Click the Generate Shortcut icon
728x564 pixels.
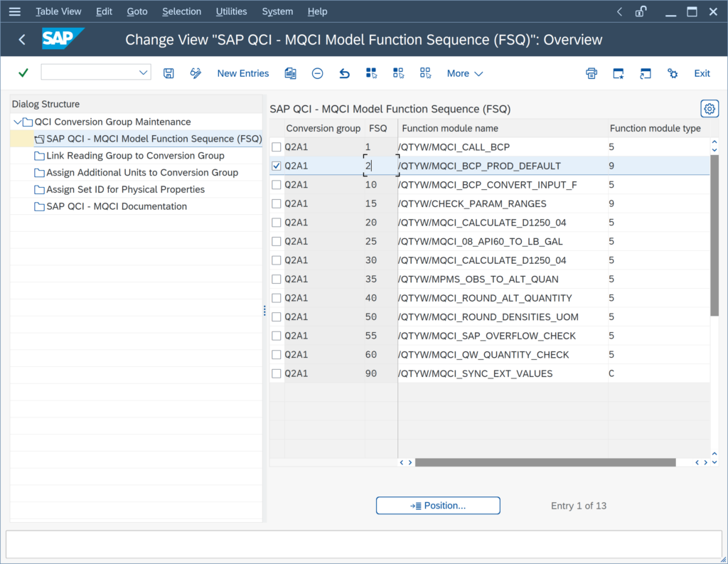(646, 73)
